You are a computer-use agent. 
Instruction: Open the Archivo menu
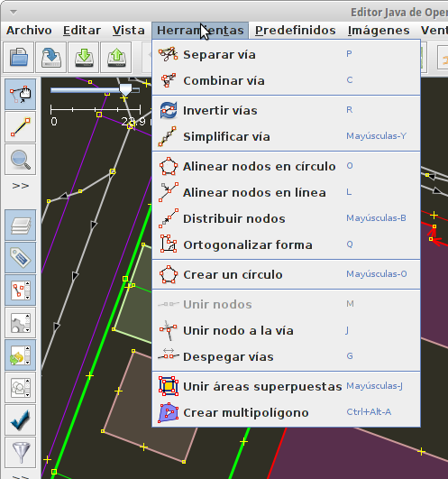point(29,31)
